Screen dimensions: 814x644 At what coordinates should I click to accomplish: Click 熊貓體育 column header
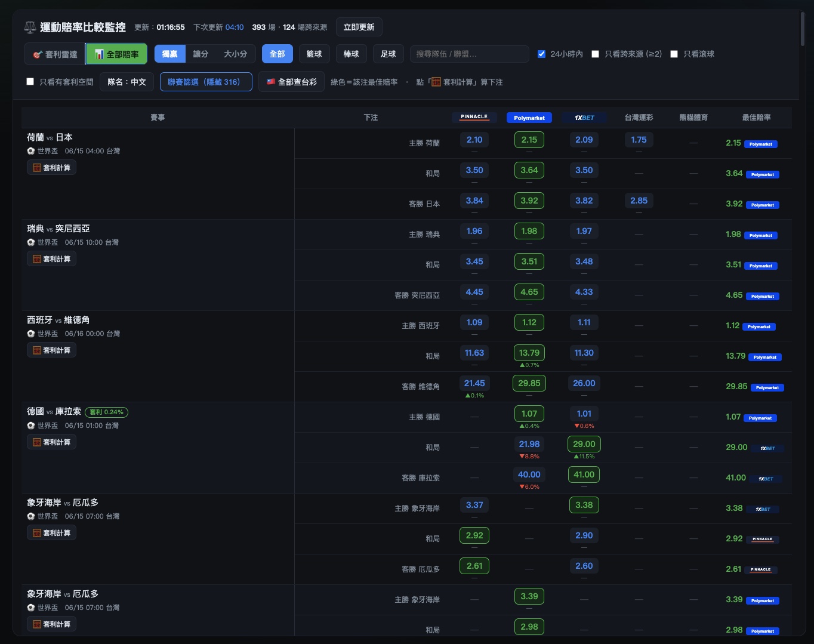coord(693,118)
